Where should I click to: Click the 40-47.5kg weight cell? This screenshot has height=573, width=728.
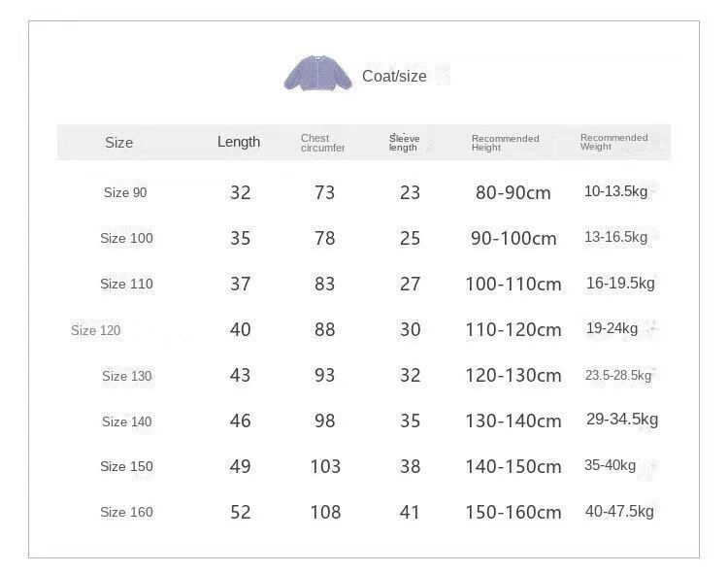[x=619, y=511]
